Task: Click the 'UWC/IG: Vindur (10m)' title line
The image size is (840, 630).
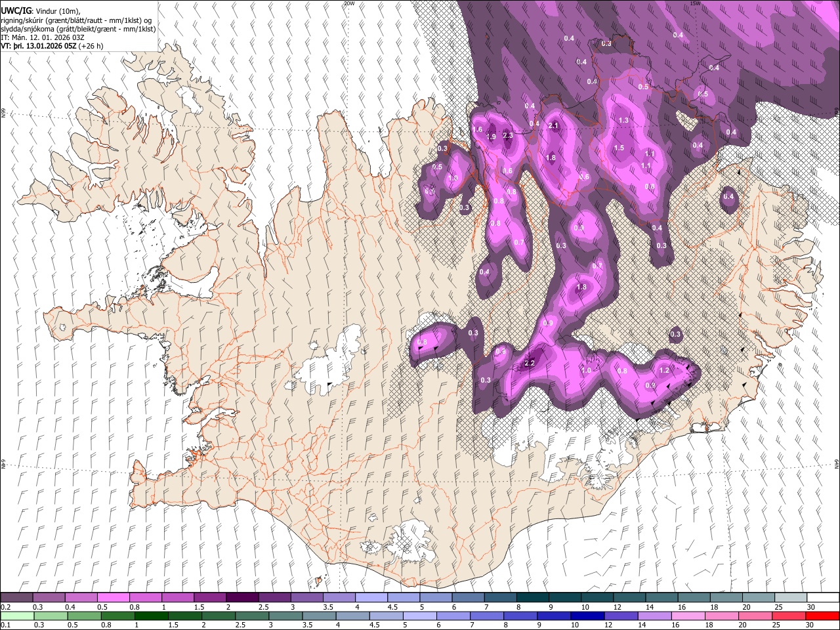Action: point(41,10)
